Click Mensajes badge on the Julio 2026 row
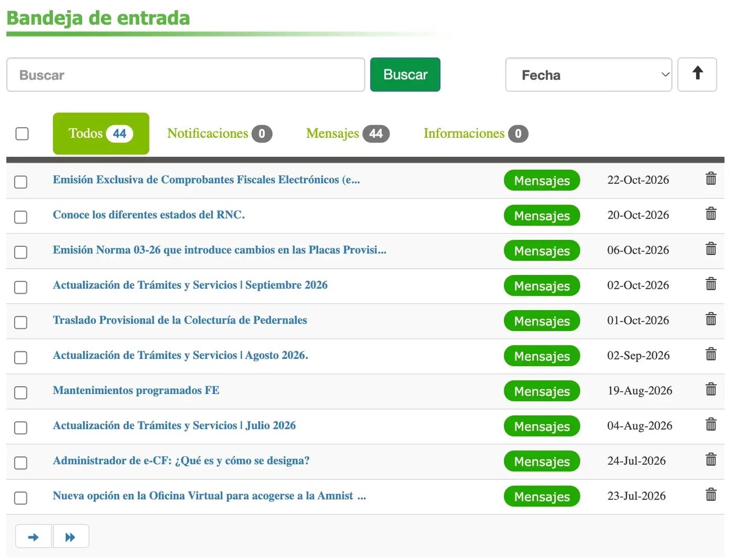 [542, 426]
